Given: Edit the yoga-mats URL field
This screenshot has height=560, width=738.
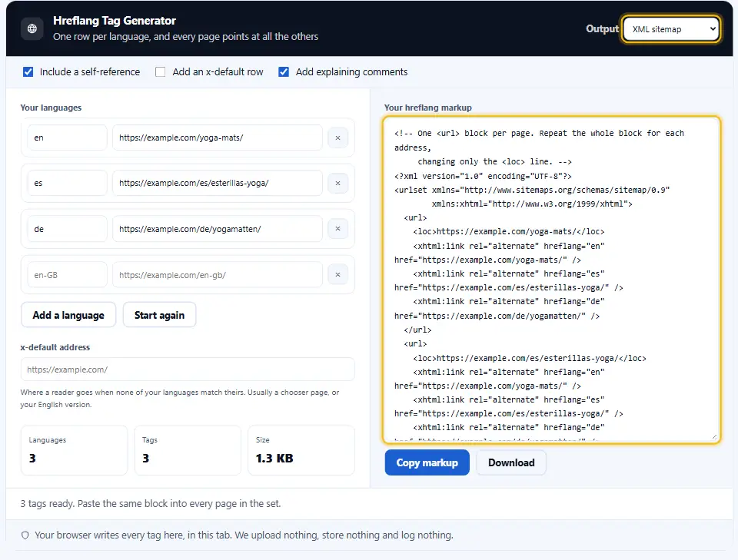Looking at the screenshot, I should 218,138.
